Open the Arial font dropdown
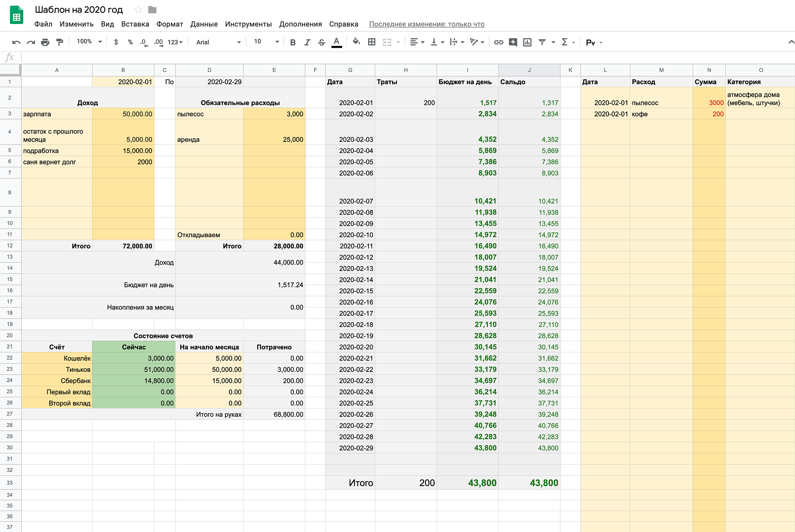Screen dimensions: 795x532 219,42
